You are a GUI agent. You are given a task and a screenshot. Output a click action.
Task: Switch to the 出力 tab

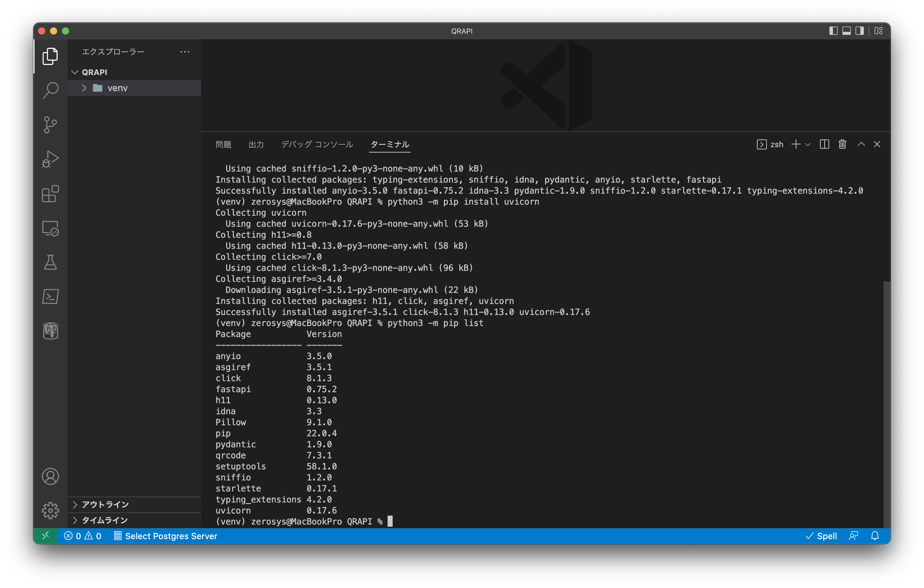point(256,144)
